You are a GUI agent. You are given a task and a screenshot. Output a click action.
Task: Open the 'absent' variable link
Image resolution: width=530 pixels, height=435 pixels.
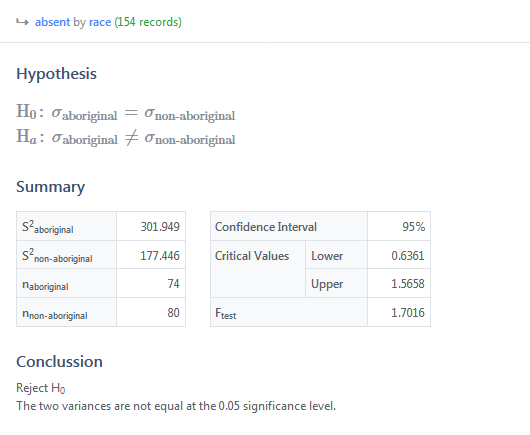point(52,22)
